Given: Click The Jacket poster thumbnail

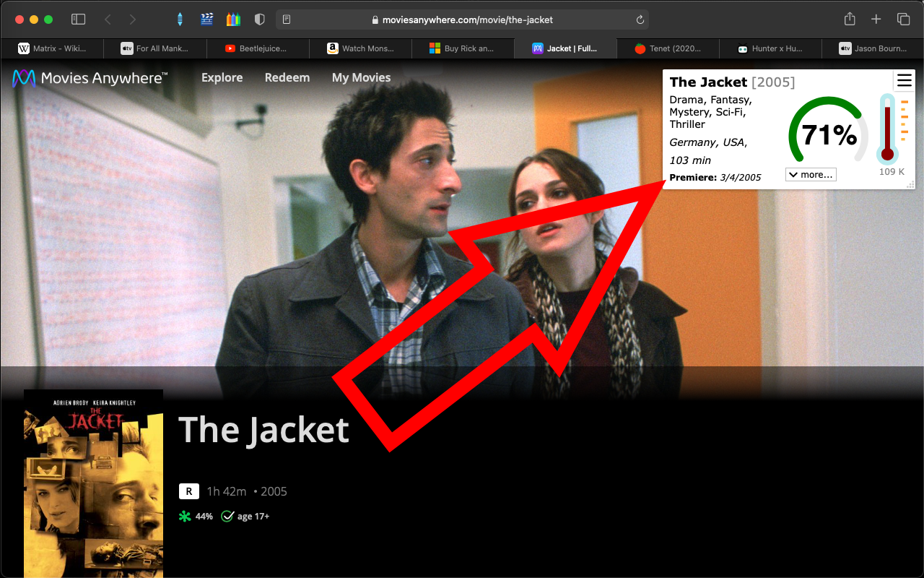Looking at the screenshot, I should pos(93,483).
